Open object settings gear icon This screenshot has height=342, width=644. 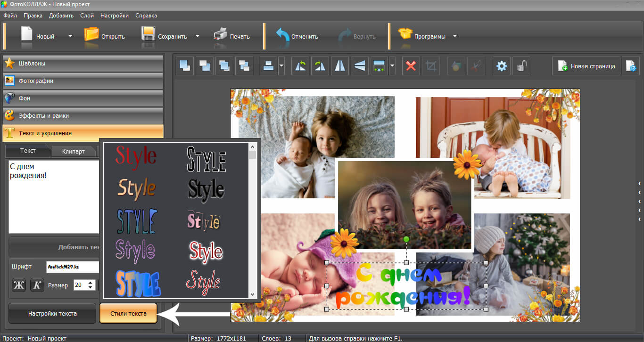[502, 66]
